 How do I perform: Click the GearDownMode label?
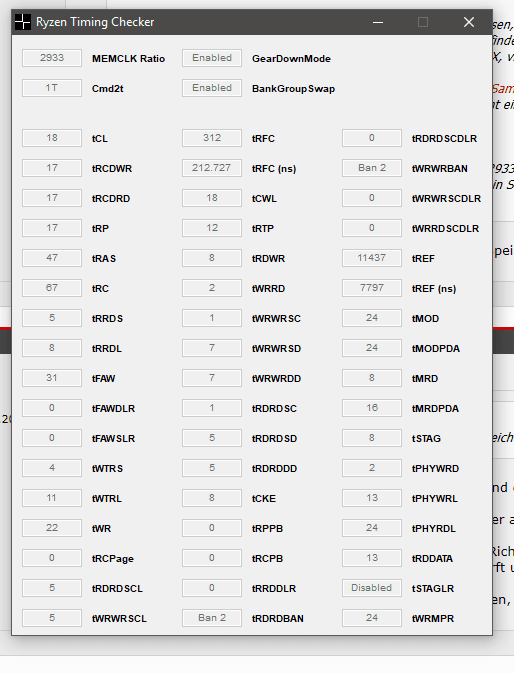click(291, 59)
